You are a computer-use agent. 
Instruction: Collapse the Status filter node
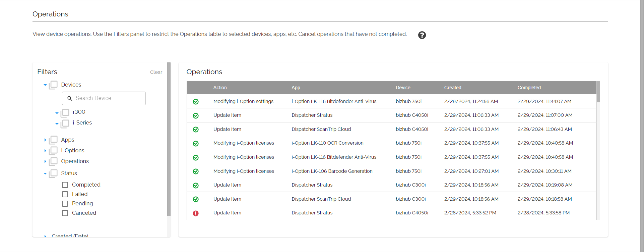coord(45,173)
